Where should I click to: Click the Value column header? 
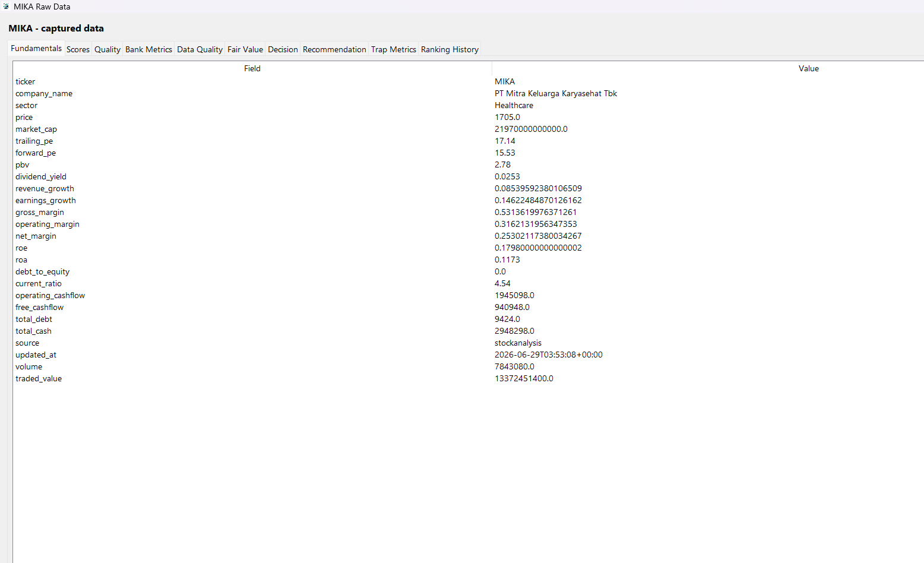[708, 68]
